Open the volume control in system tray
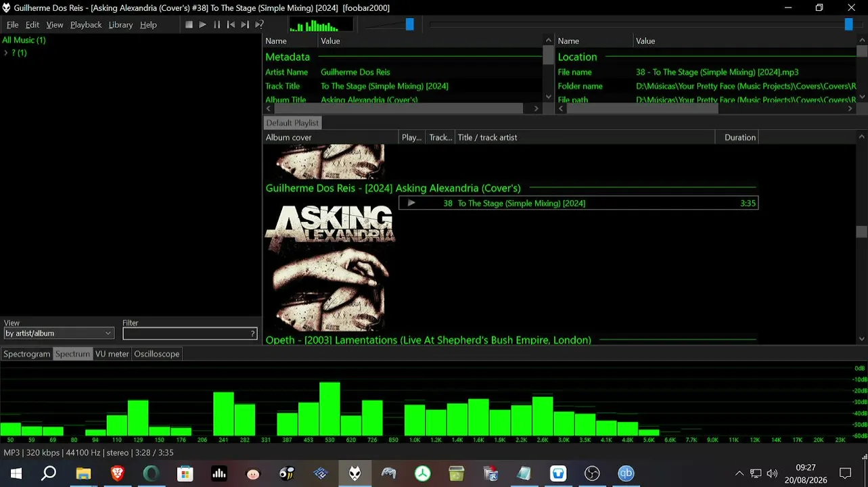The image size is (868, 487). click(x=772, y=473)
